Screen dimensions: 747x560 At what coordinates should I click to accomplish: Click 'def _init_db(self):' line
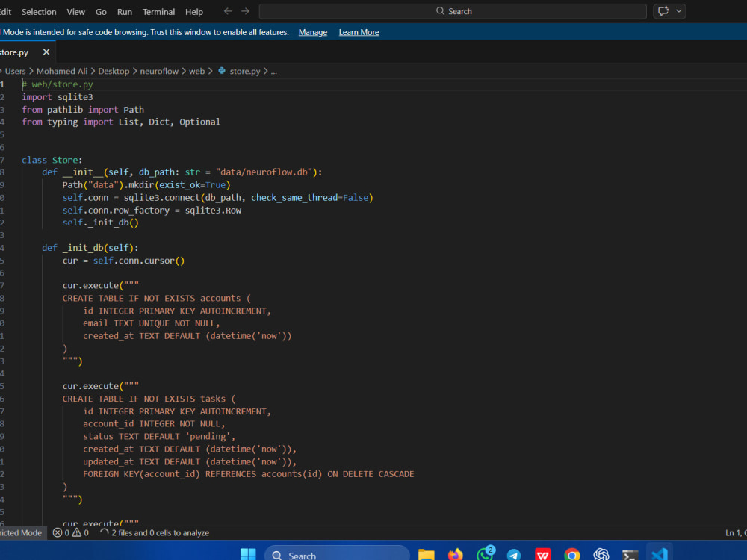[x=90, y=248]
